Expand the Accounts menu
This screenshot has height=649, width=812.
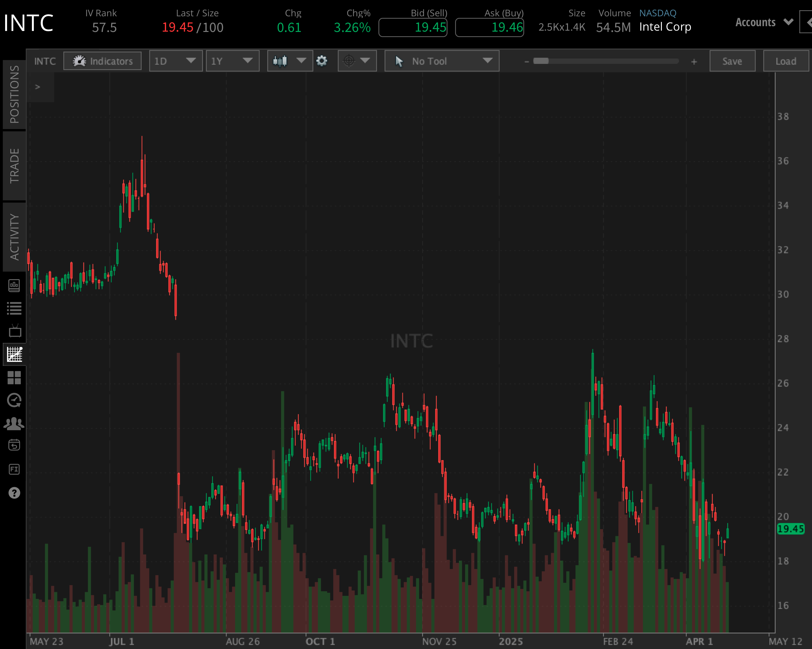tap(763, 22)
